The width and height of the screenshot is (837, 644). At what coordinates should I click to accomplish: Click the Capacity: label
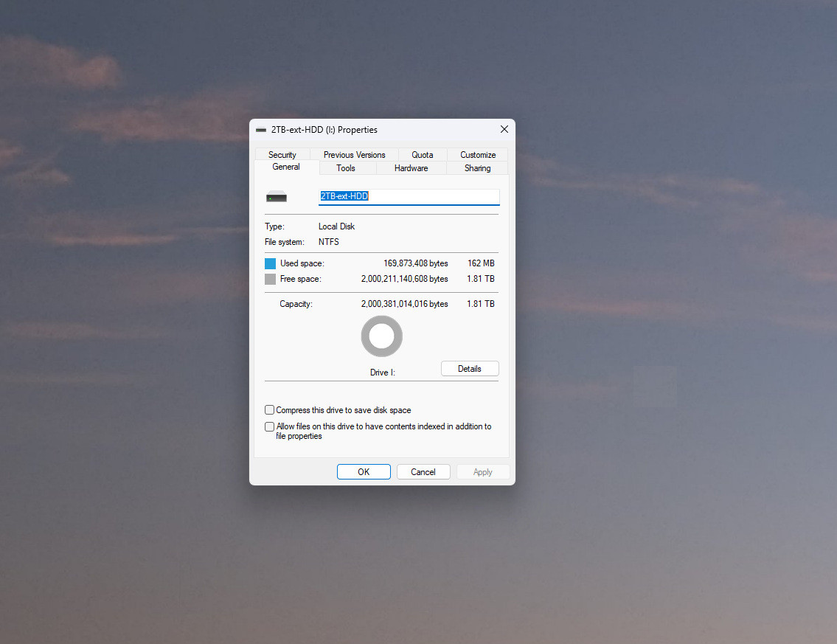296,304
